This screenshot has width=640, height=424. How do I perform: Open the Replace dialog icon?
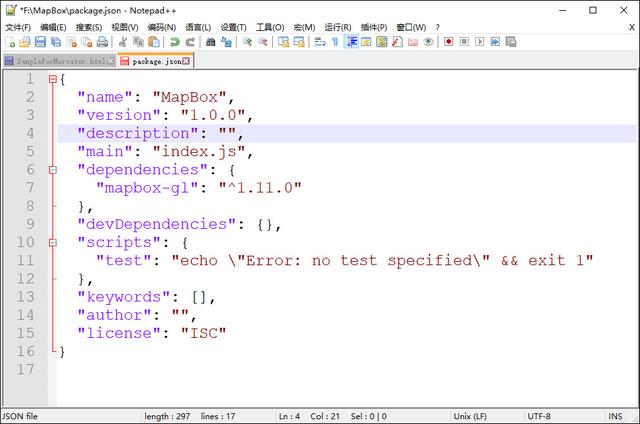coord(226,42)
